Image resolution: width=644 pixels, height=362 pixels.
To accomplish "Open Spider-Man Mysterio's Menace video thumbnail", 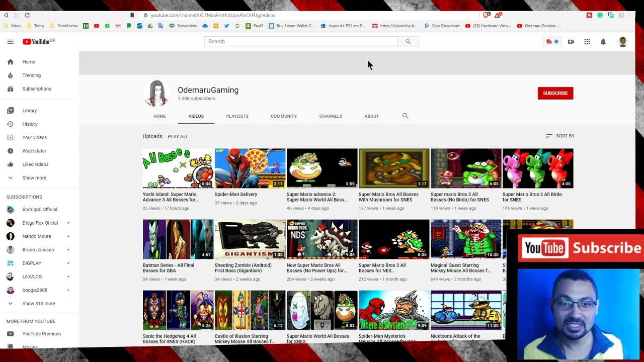I will pos(394,310).
